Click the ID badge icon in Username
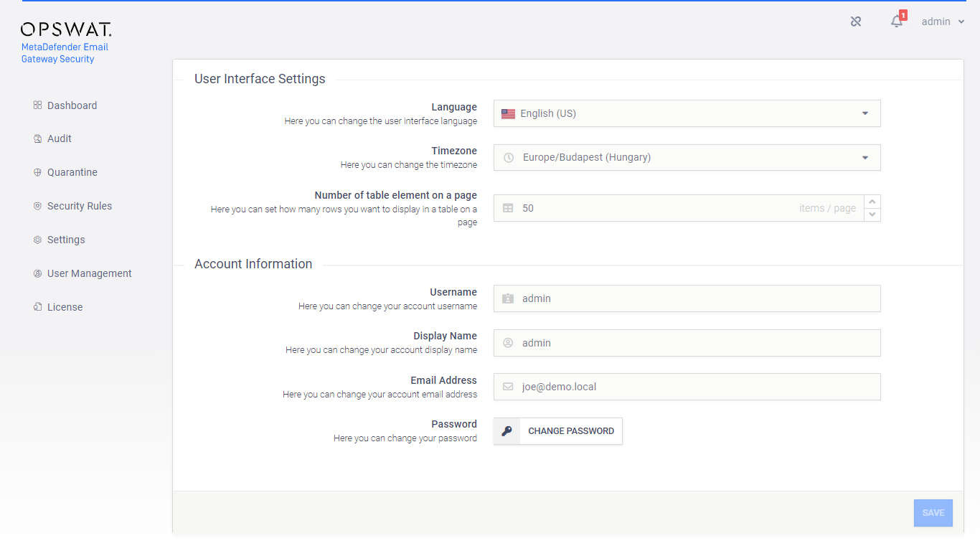 click(508, 298)
